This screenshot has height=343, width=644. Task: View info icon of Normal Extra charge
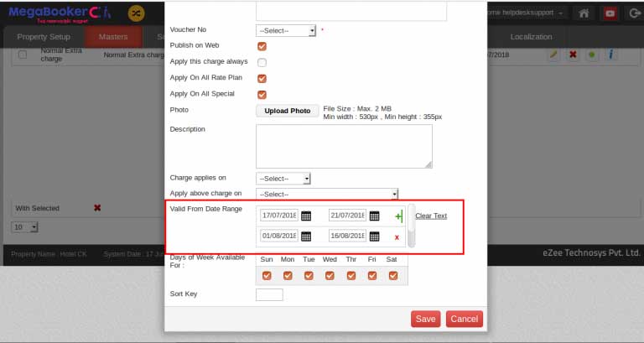click(x=610, y=55)
